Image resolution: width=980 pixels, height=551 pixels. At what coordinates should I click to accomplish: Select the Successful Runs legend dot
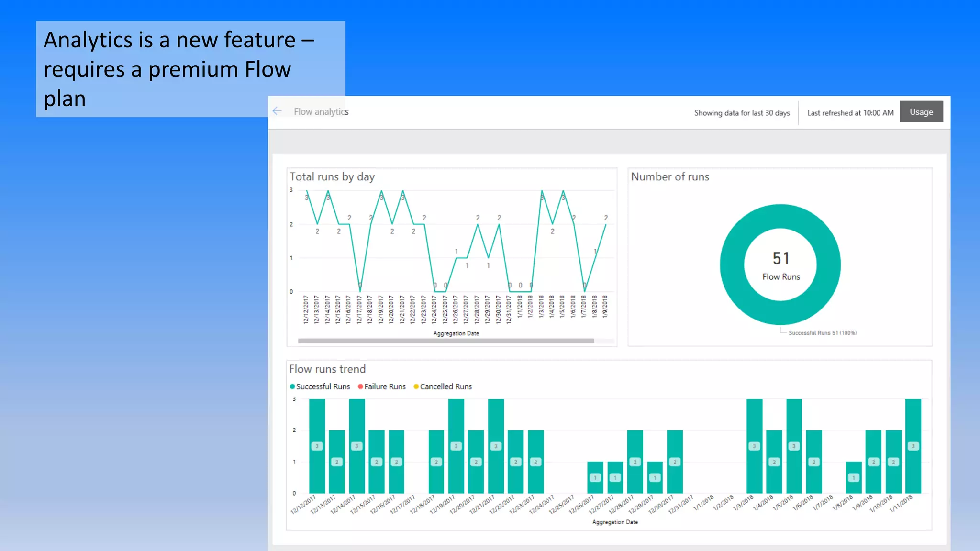click(292, 386)
